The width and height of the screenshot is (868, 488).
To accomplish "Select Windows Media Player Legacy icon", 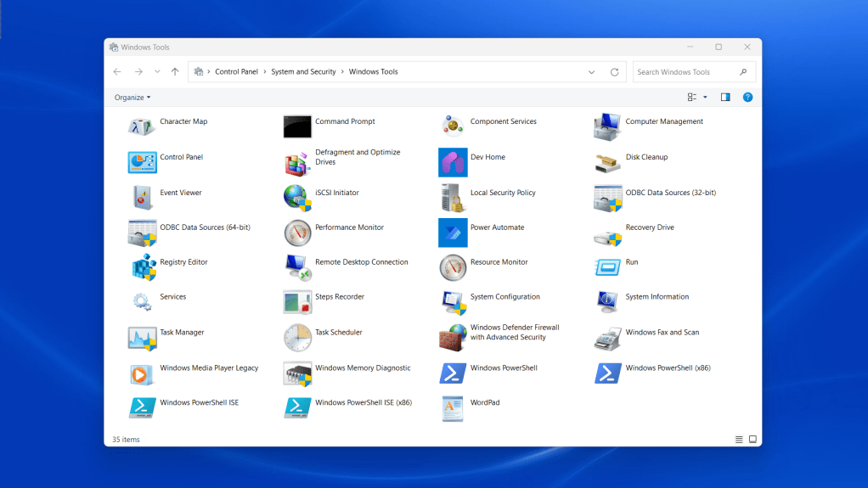I will [141, 374].
